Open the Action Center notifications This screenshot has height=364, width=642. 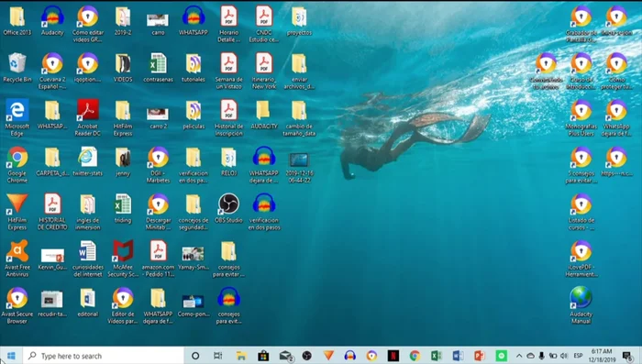coord(626,356)
